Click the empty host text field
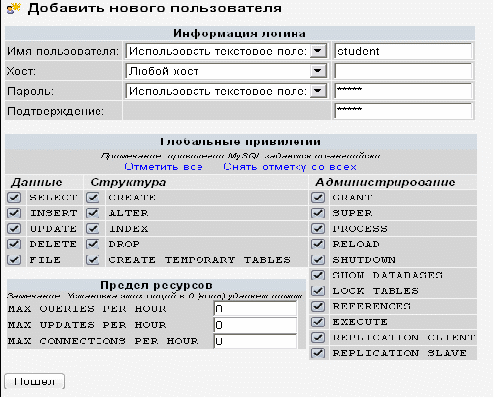 coord(403,71)
